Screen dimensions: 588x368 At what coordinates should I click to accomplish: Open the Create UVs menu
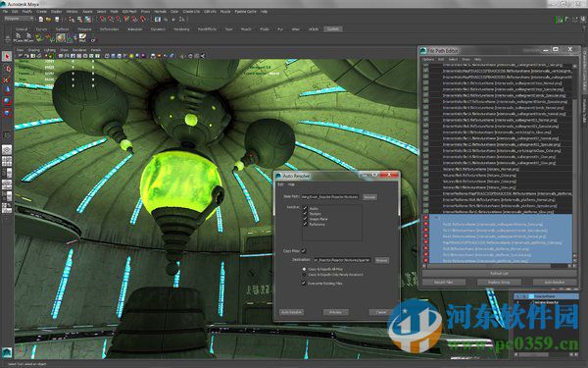[191, 12]
